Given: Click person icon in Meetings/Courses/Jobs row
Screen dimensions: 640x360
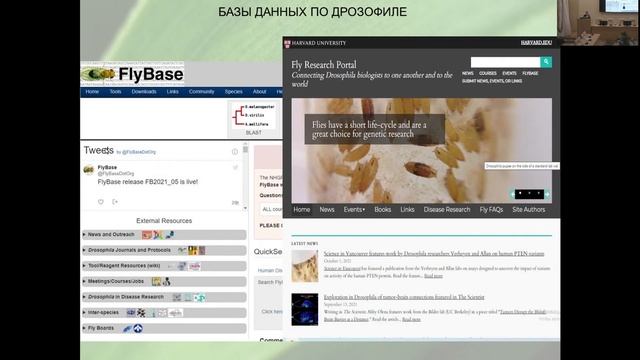Looking at the screenshot, I should [x=167, y=282].
